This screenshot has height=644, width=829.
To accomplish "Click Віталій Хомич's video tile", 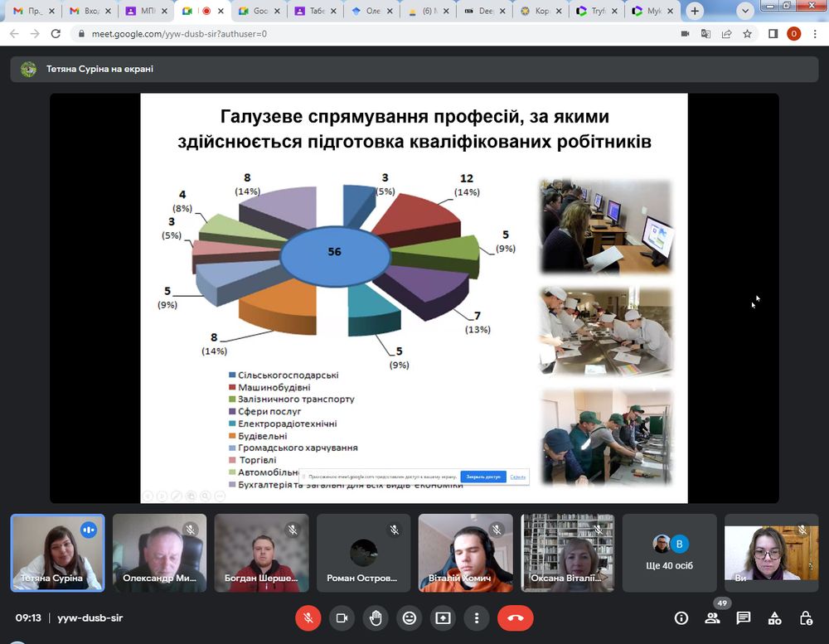I will tap(465, 553).
